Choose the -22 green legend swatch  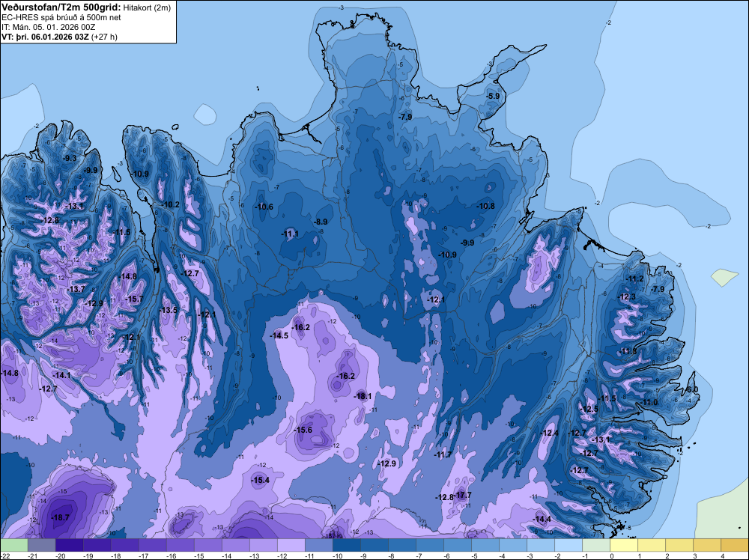[13, 545]
